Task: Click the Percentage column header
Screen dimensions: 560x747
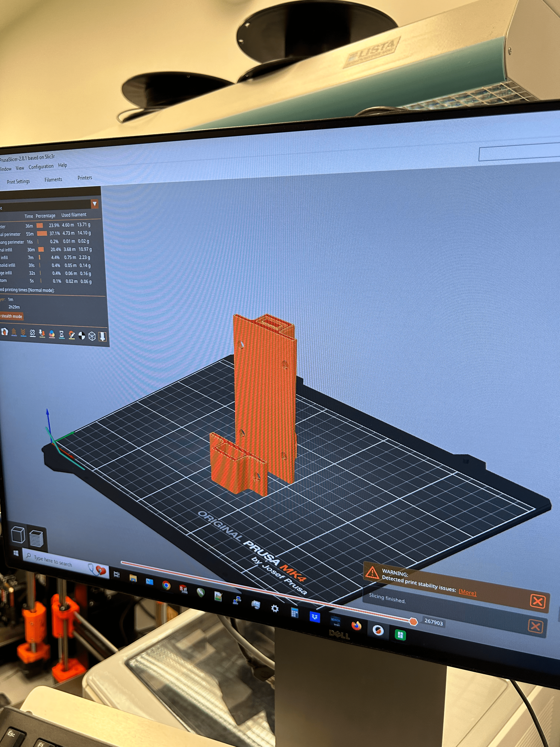Action: [x=46, y=216]
